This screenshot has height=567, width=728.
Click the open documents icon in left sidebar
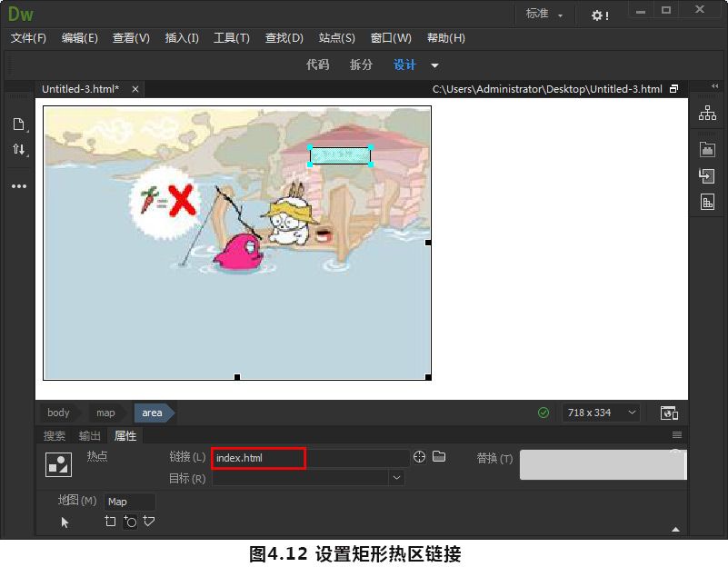pos(18,124)
